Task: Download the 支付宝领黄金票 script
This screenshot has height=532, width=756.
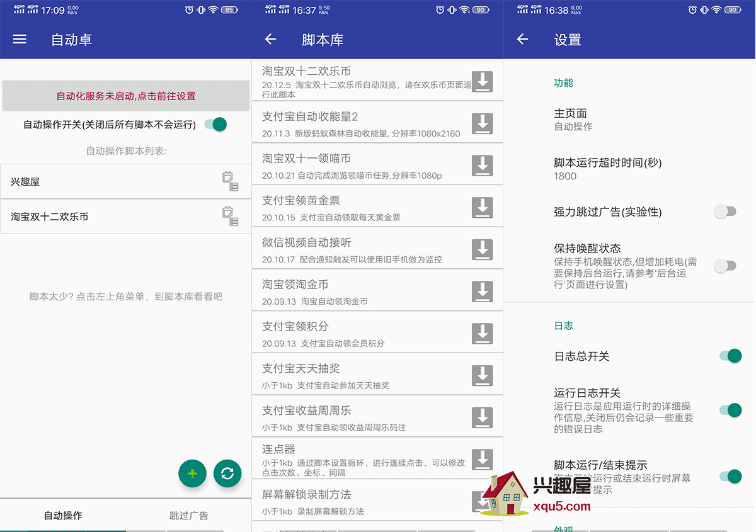Action: 483,207
